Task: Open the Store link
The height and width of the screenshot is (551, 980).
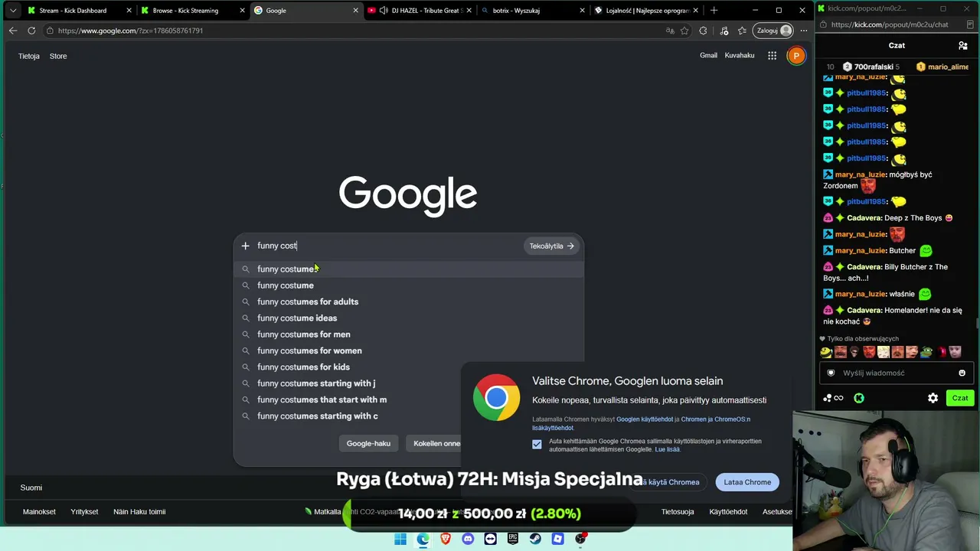Action: 58,56
